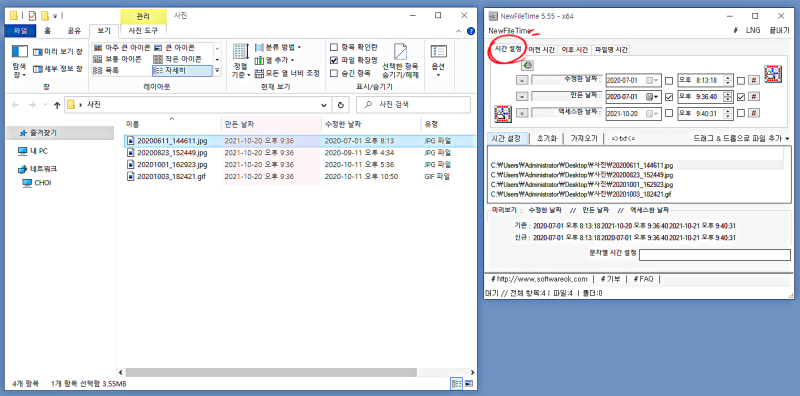Uncheck the time checkbox for 만든 날짜
800x396 pixels.
[741, 96]
